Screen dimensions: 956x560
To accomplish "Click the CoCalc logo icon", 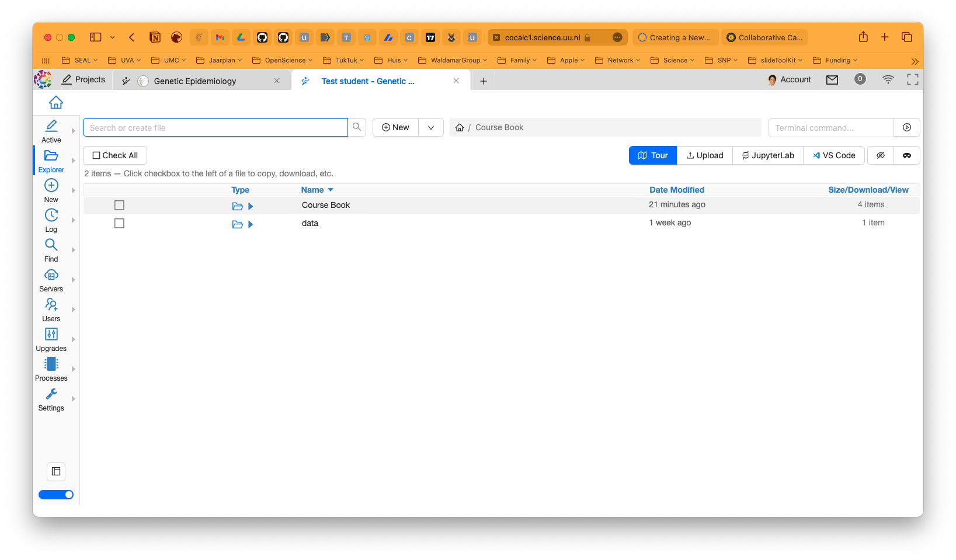I will pyautogui.click(x=43, y=79).
